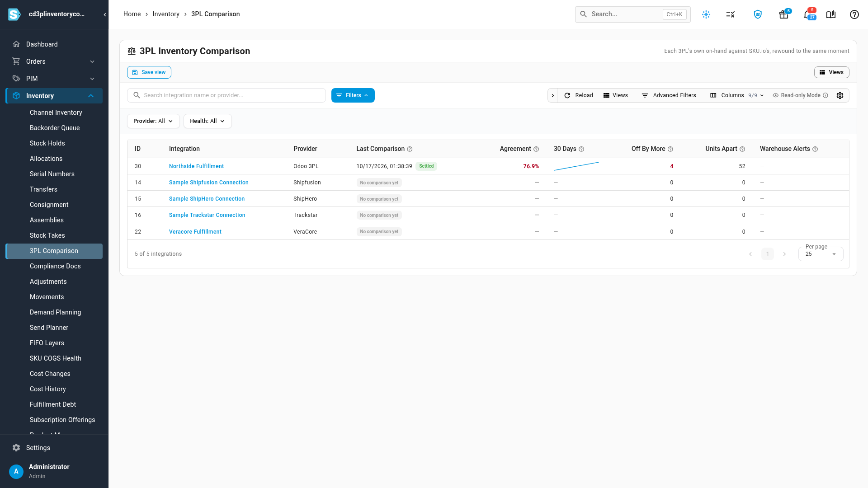The width and height of the screenshot is (868, 488).
Task: Open Advanced Filters
Action: (669, 95)
